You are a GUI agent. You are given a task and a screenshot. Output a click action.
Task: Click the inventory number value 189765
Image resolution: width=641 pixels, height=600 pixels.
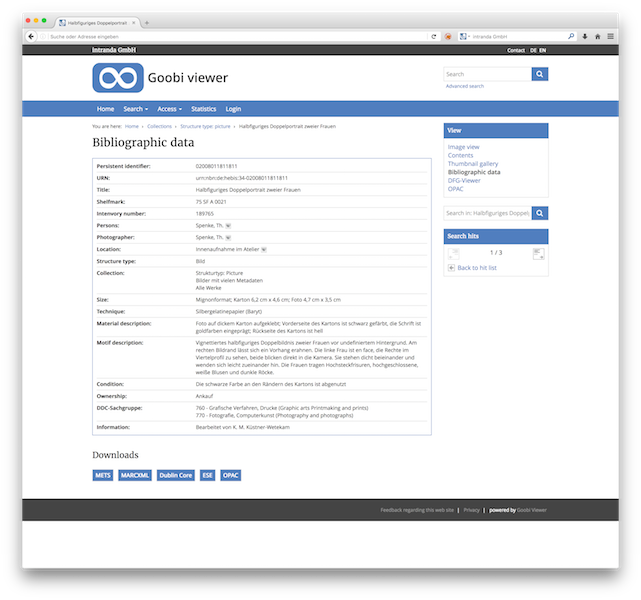click(x=204, y=214)
